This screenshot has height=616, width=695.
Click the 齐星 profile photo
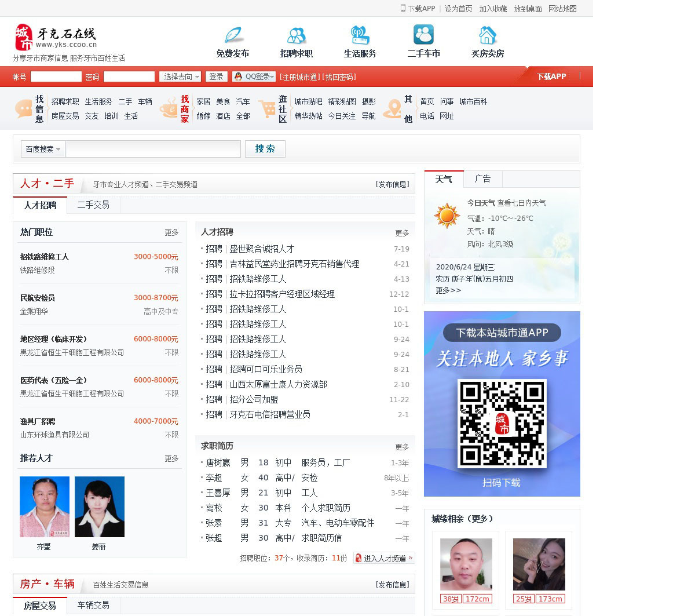45,506
